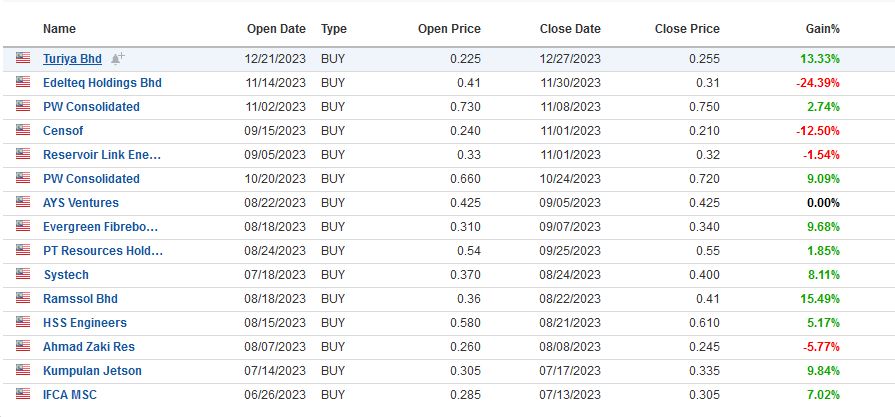895x417 pixels.
Task: Click the flag icon beside AYS Ventures
Action: point(23,201)
